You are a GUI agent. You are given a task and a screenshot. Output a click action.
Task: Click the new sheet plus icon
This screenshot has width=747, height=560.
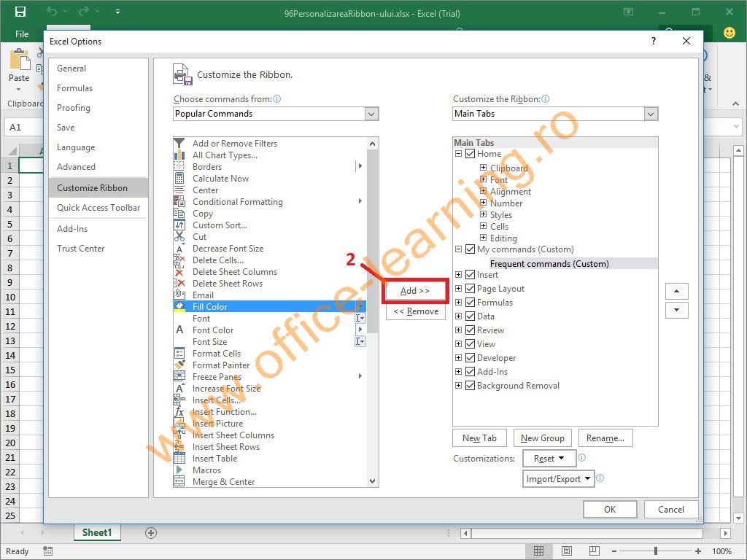pos(151,533)
